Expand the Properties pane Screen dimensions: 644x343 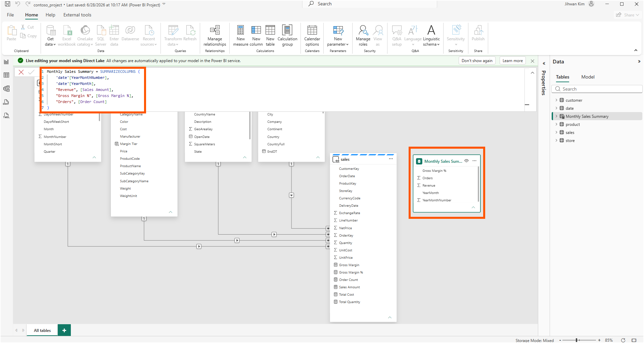(x=544, y=63)
